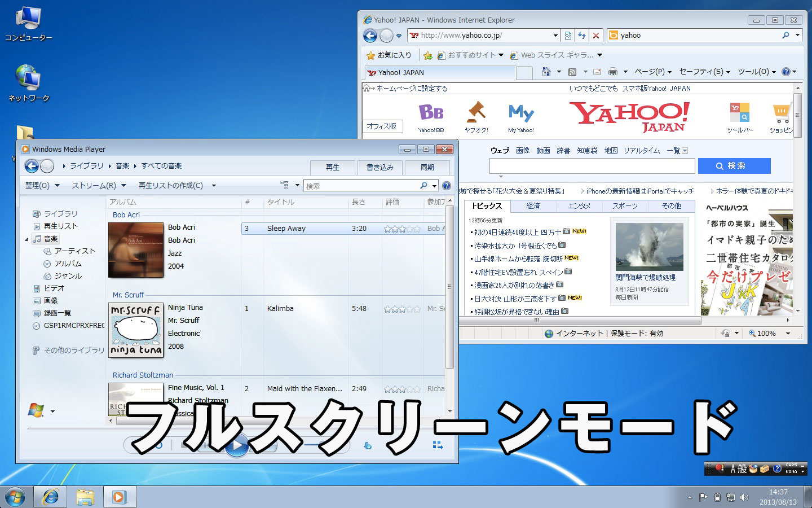The image size is (812, 508).
Task: Click the read mail icon in IE command bar
Action: tap(597, 72)
